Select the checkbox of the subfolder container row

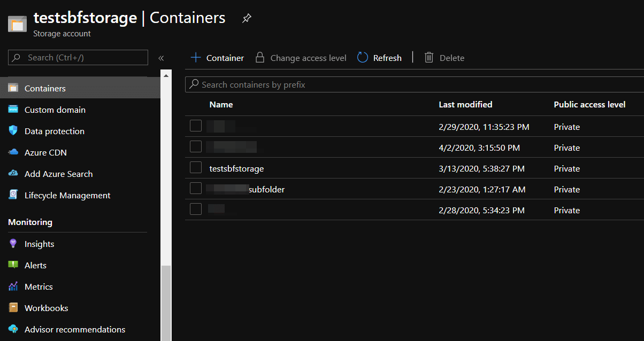[x=196, y=188]
